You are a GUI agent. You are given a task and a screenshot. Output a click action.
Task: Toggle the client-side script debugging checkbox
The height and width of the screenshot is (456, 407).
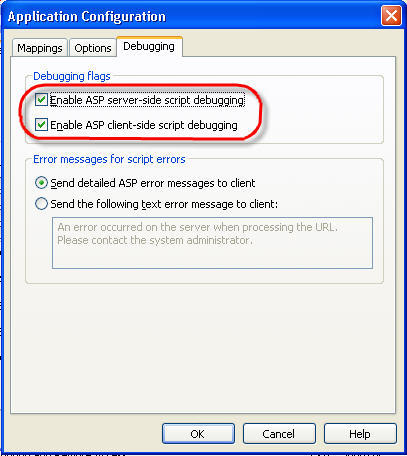41,125
